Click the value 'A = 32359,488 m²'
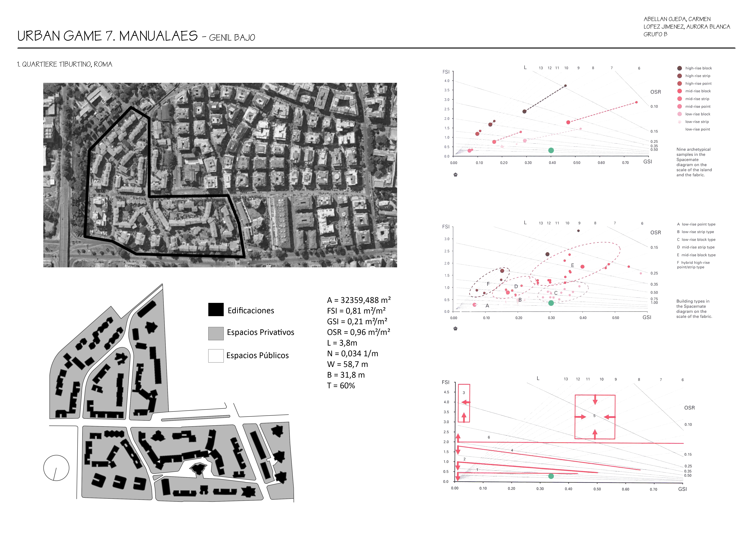Viewport: 756px width, 535px height. click(x=359, y=300)
